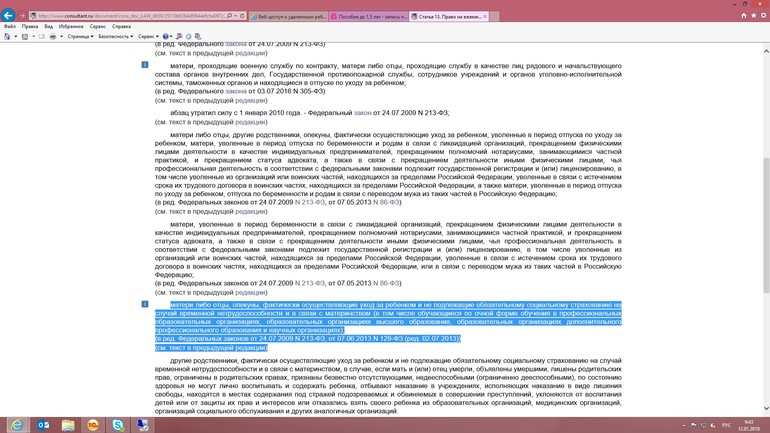
Task: Click the info icon beside highlighted paragraph
Action: [x=144, y=304]
